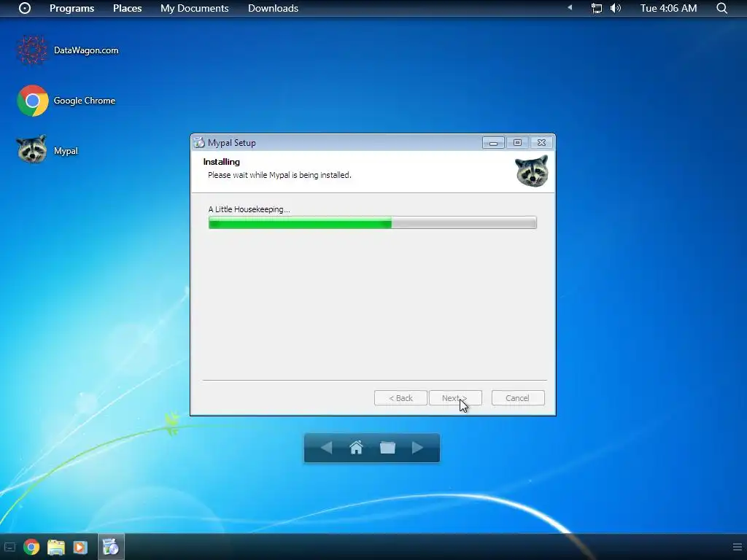Open Chrome from the taskbar
This screenshot has height=560, width=747.
point(31,547)
